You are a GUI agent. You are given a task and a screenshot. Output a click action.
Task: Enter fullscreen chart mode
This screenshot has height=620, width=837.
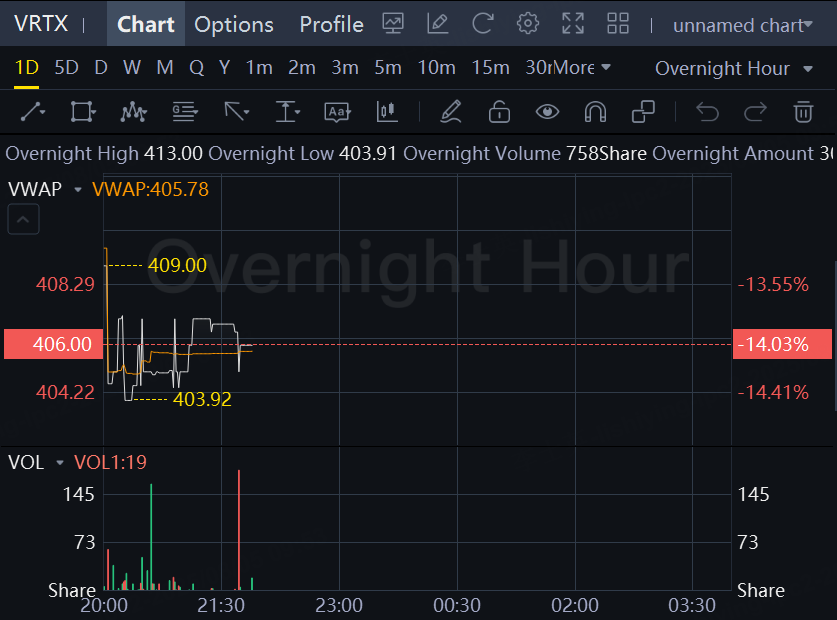click(573, 24)
